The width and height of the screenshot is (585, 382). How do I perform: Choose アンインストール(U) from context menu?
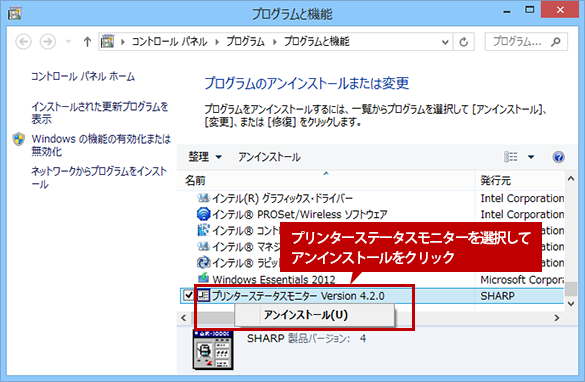coord(314,315)
